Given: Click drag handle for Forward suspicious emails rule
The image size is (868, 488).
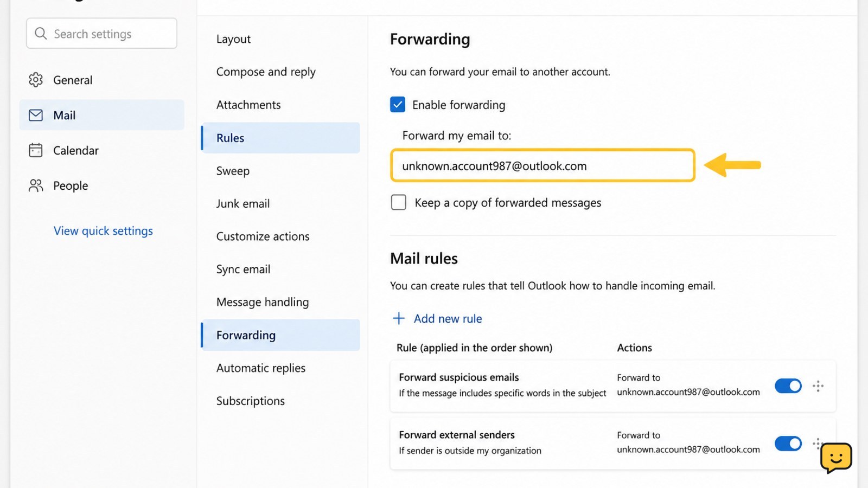Looking at the screenshot, I should (818, 386).
